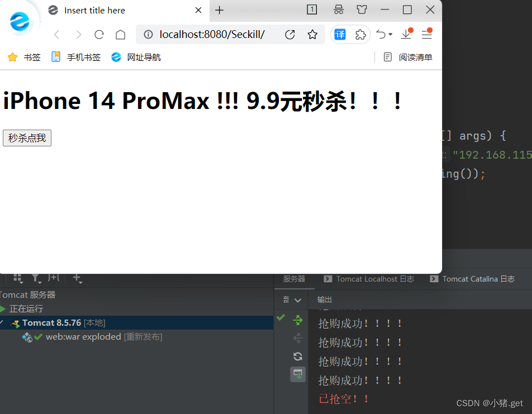Screen dimensions: 532x414
Task: Click the green checkmark deployment status
Action: coord(281,317)
